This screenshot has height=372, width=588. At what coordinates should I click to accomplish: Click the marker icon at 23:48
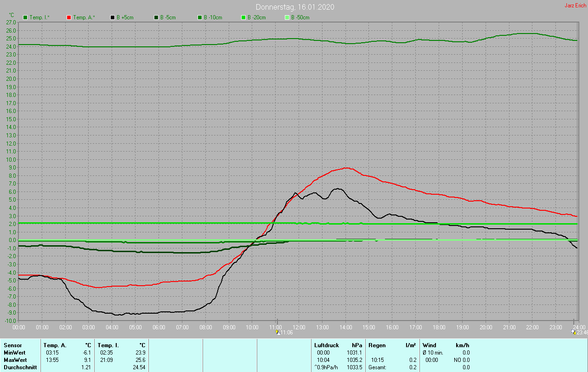tap(573, 332)
